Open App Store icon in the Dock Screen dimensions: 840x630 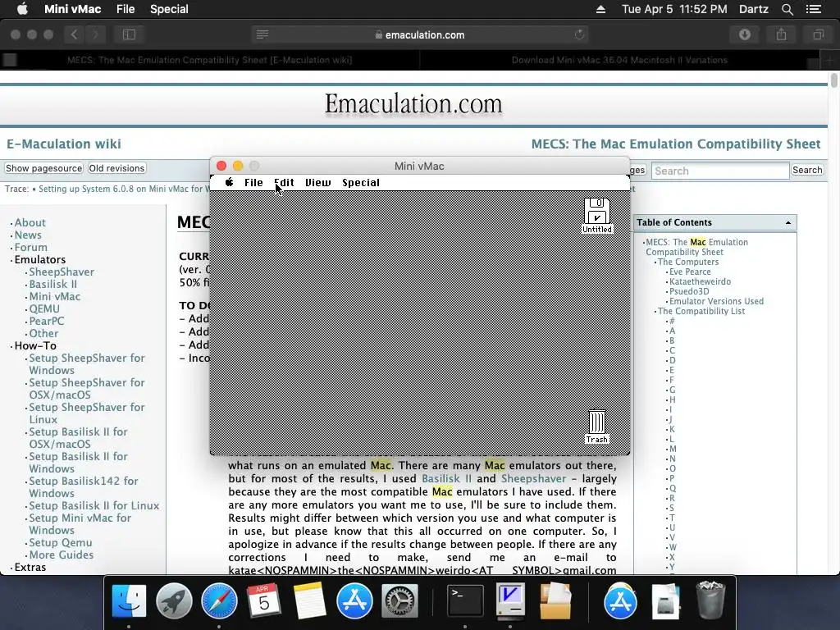click(354, 601)
